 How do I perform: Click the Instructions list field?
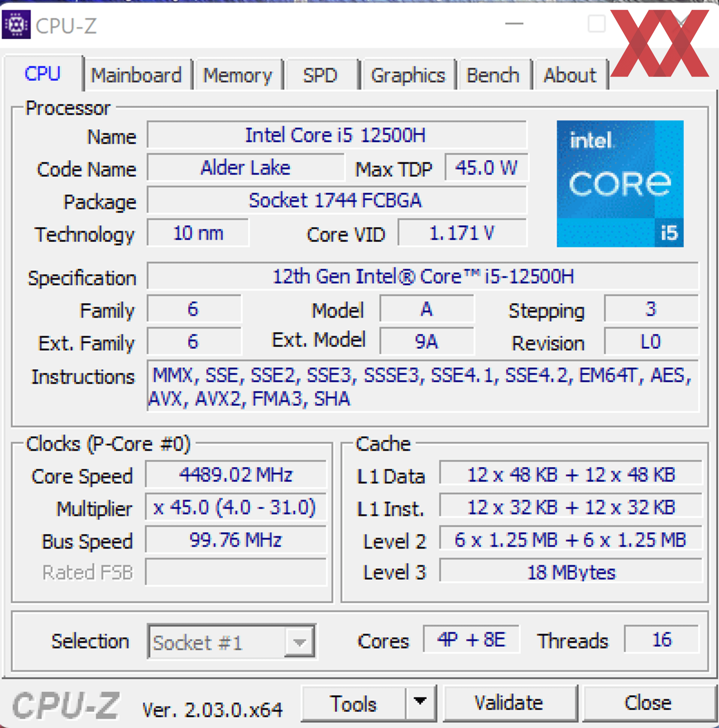coord(423,386)
